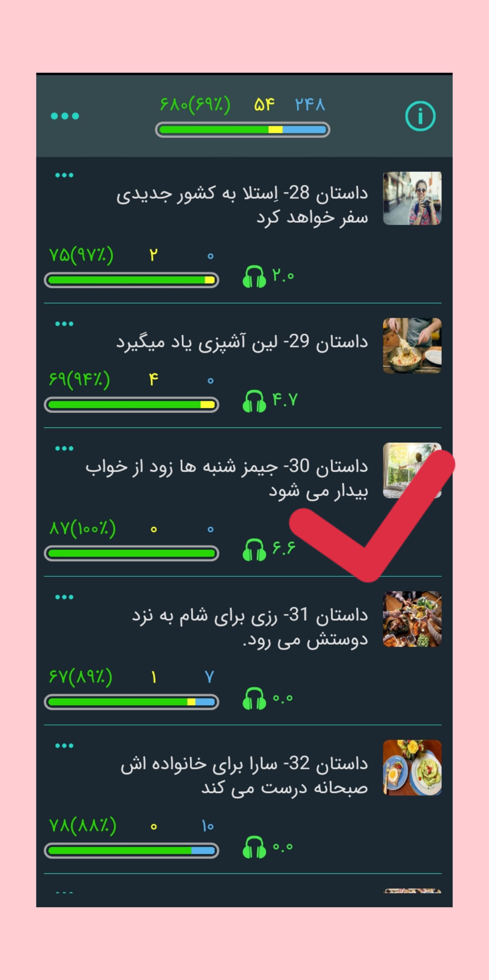
Task: Open three-dots options for story 31
Action: [x=64, y=597]
